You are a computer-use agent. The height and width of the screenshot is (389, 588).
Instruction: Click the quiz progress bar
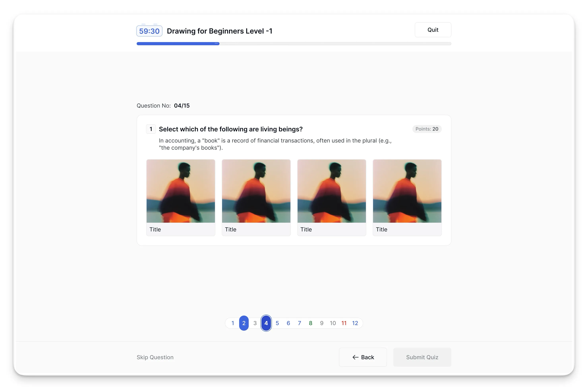[x=294, y=44]
